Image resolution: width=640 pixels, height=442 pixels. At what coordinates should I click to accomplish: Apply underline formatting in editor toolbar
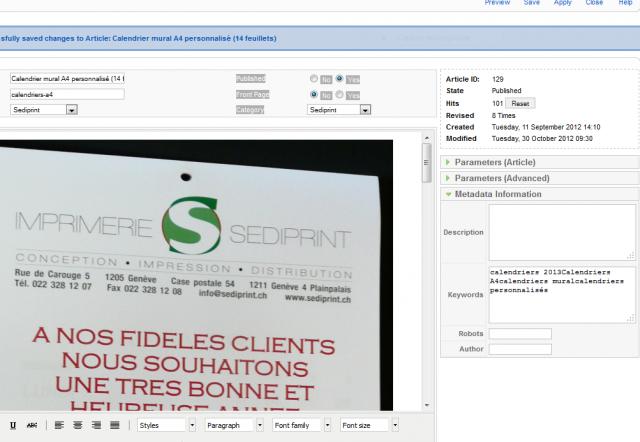13,425
